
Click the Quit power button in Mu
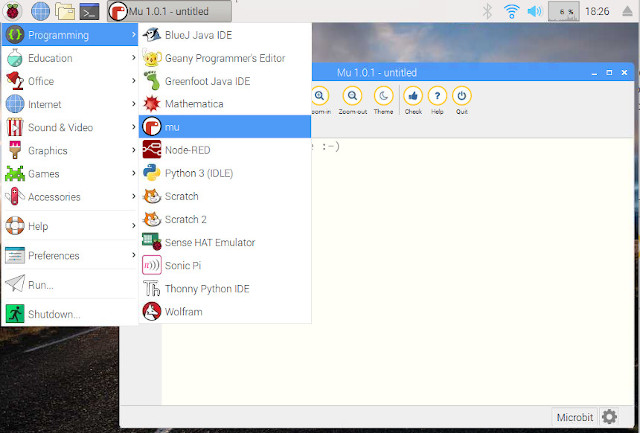click(x=462, y=100)
